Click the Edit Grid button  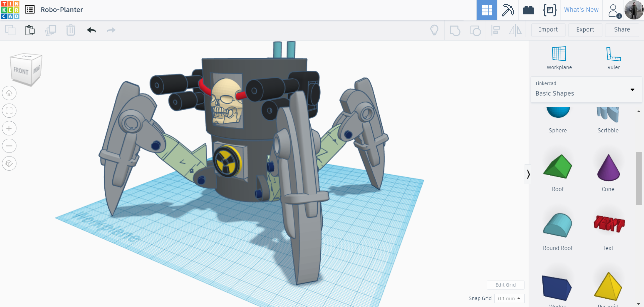pos(505,285)
